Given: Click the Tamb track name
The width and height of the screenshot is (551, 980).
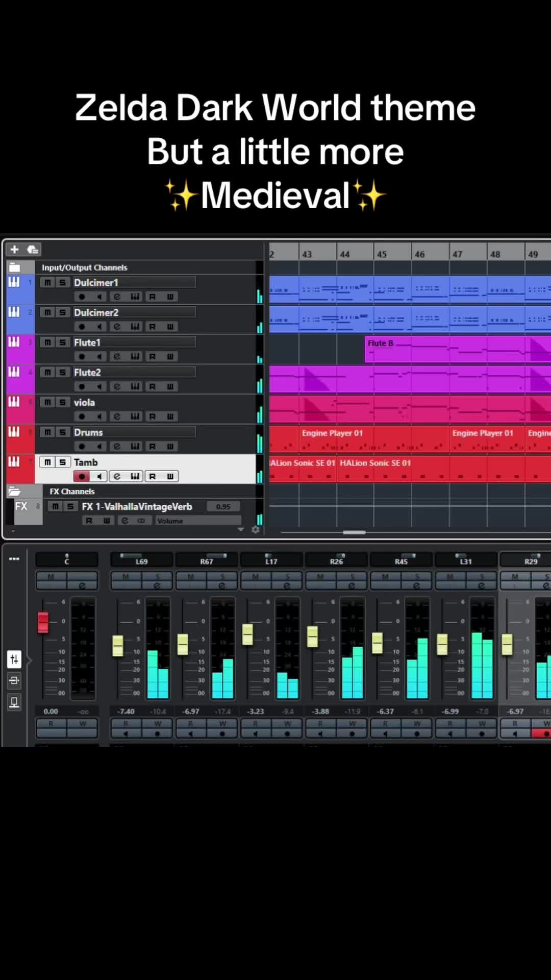Looking at the screenshot, I should [x=86, y=462].
